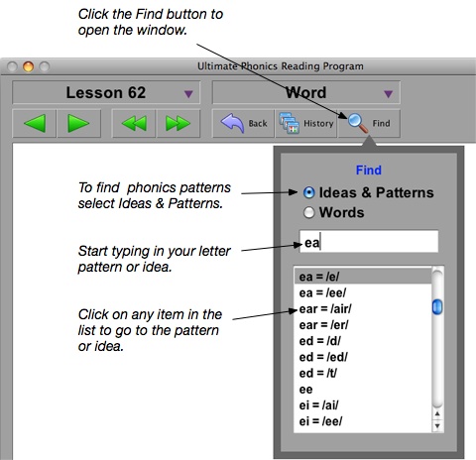Click the orange minimize window button
Viewport: 476px width, 460px height.
[28, 66]
